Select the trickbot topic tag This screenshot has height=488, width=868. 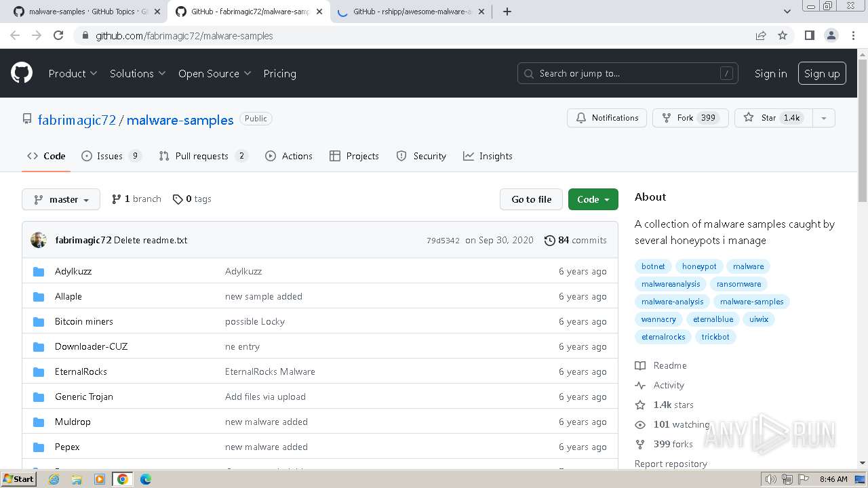tap(715, 337)
